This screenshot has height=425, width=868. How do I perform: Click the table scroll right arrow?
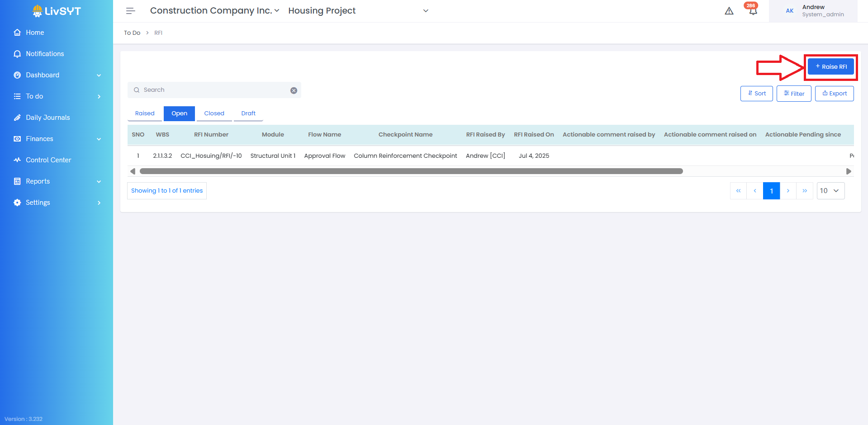849,171
